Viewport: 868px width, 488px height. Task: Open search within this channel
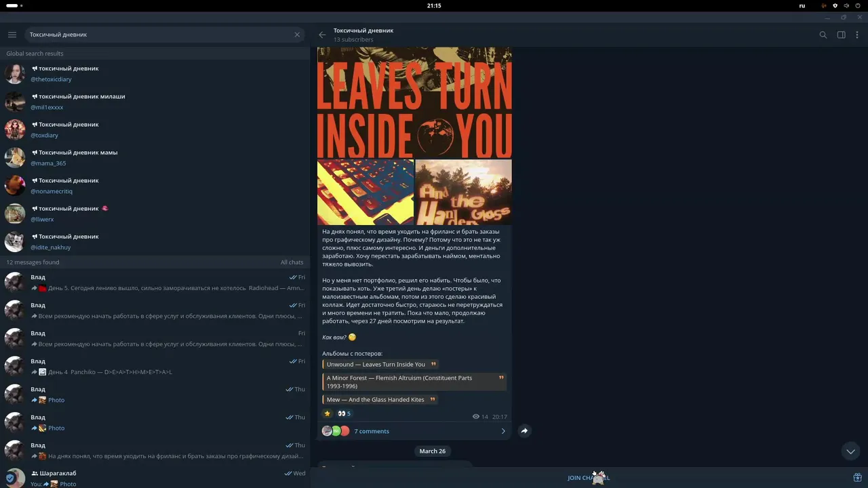click(x=823, y=35)
